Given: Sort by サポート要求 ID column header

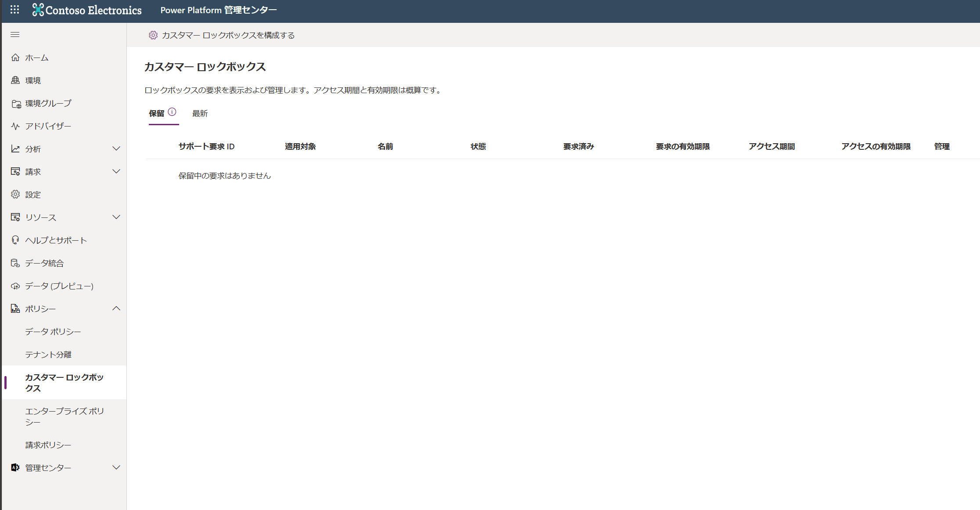Looking at the screenshot, I should pyautogui.click(x=206, y=147).
